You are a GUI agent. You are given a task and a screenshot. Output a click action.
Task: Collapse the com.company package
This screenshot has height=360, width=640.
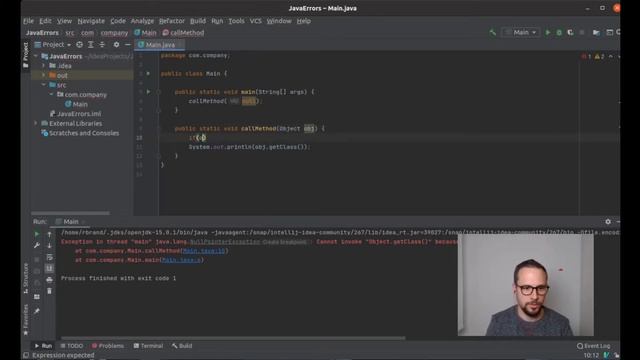[51, 95]
